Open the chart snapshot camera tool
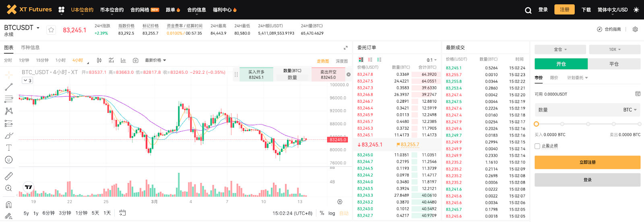Image resolution: width=644 pixels, height=222 pixels. (x=136, y=60)
